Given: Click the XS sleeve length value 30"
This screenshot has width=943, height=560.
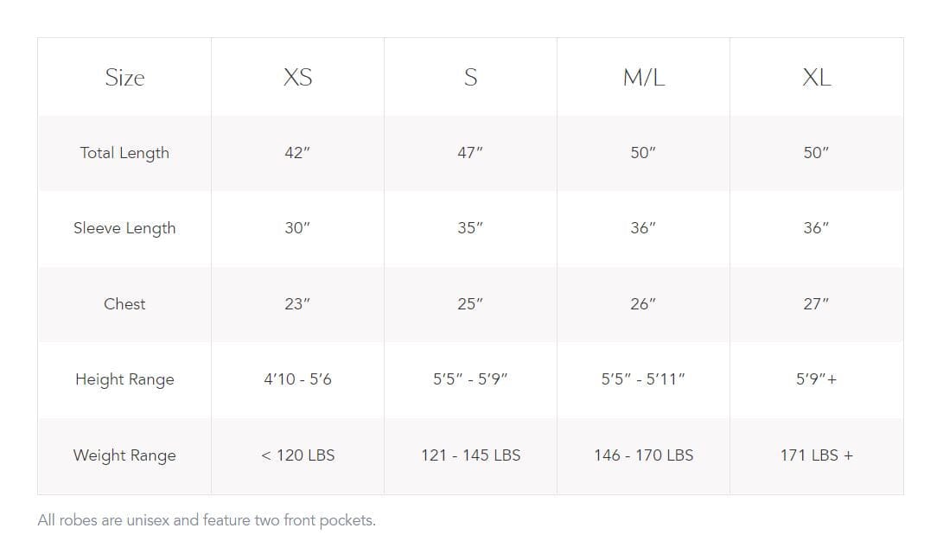Looking at the screenshot, I should [x=297, y=228].
